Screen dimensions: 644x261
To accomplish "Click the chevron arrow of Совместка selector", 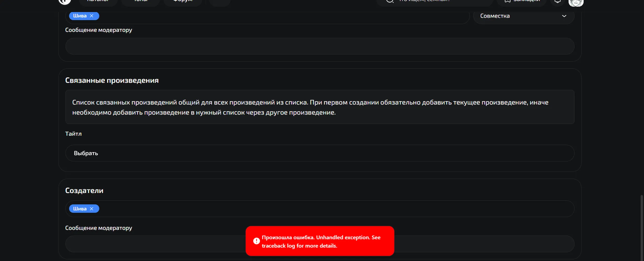I will (x=564, y=16).
